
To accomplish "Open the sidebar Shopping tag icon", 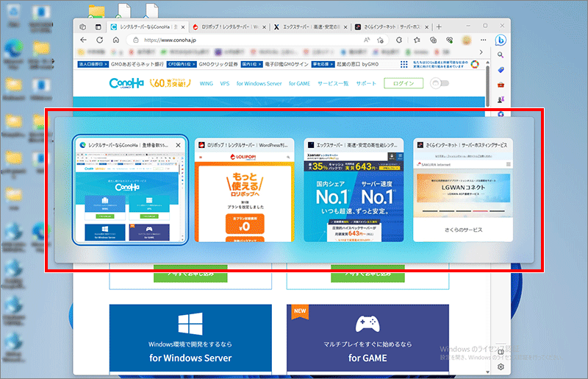I will (x=501, y=70).
